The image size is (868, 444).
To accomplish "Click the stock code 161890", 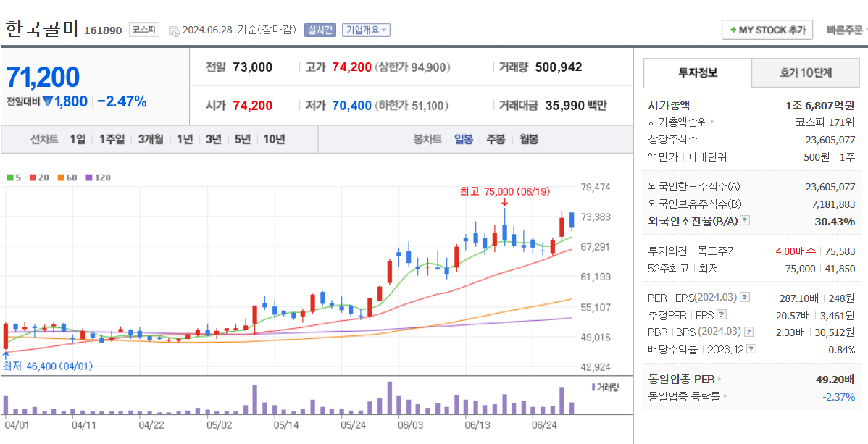I will click(103, 30).
